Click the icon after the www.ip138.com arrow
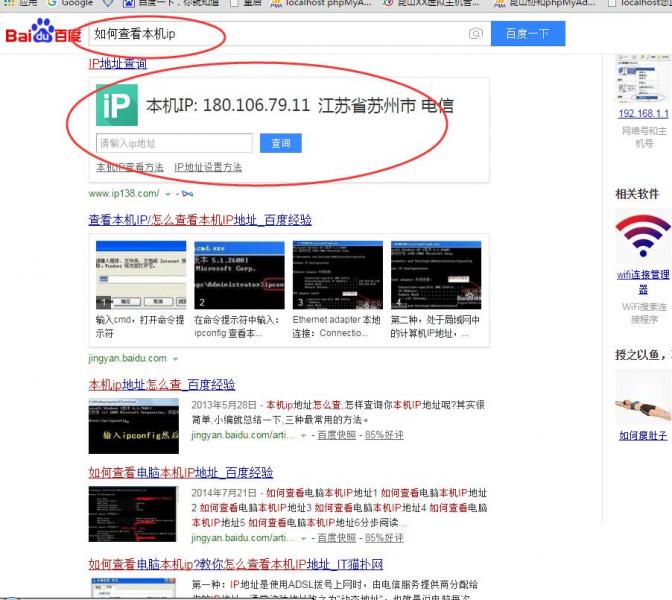This screenshot has width=672, height=600. 187,194
